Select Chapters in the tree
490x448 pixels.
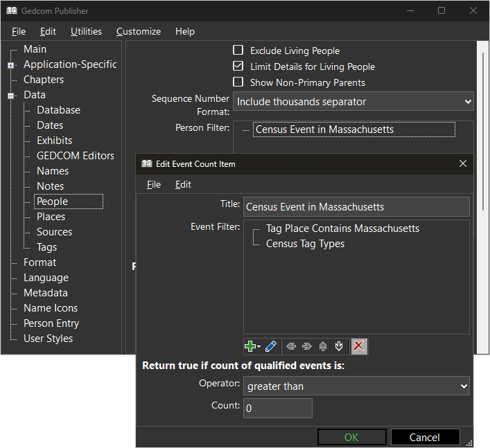coord(44,80)
